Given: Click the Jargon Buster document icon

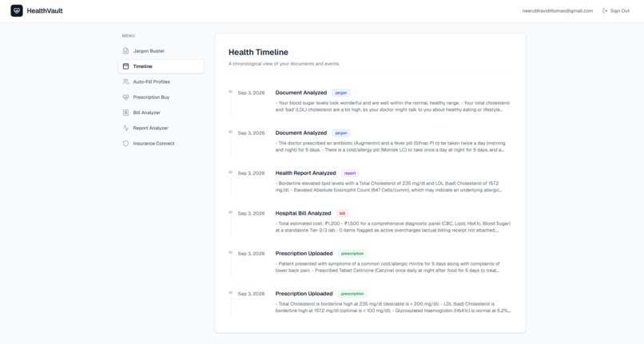Looking at the screenshot, I should [125, 51].
